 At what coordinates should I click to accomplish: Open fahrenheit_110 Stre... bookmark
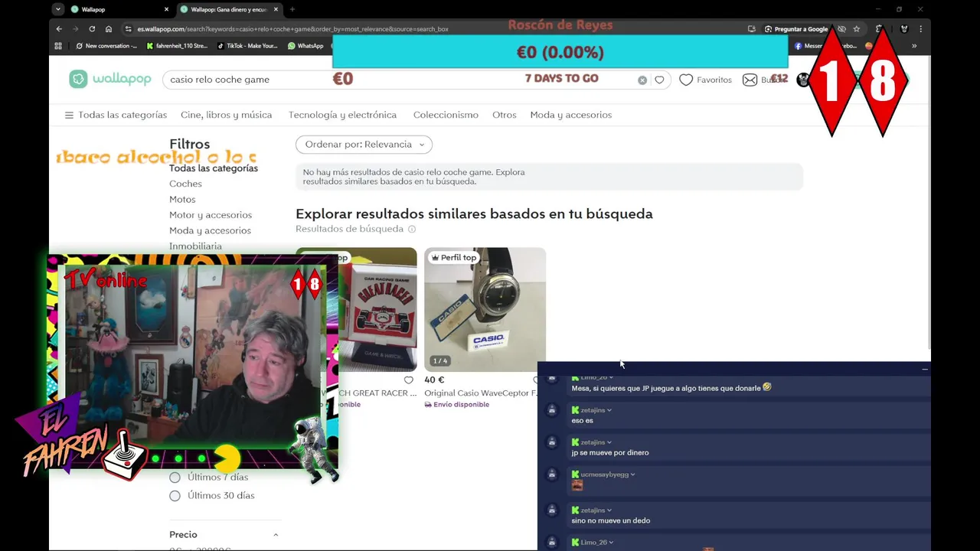click(x=176, y=46)
